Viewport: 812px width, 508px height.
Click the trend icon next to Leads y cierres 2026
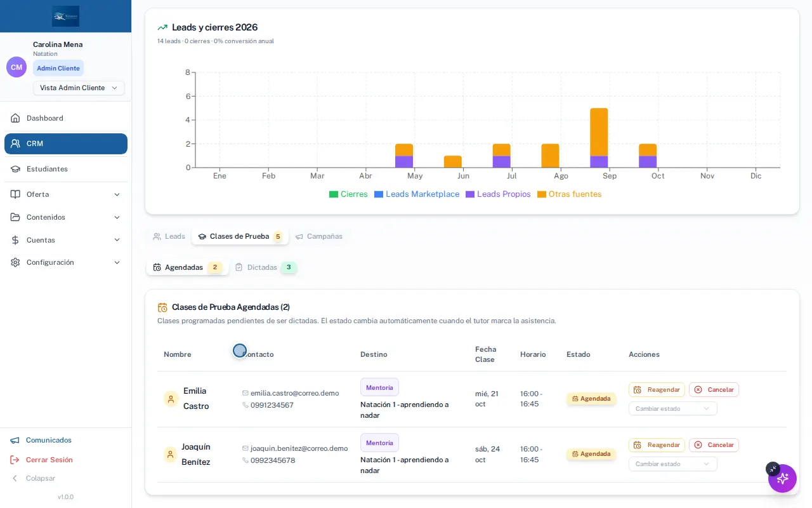pos(162,27)
